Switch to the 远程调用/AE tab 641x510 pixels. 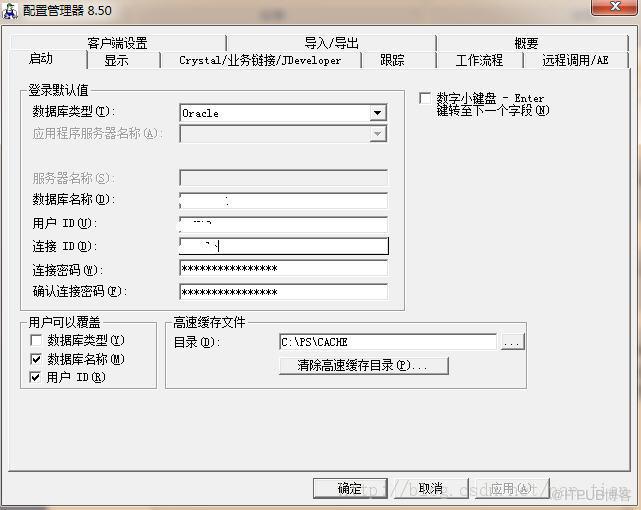tap(575, 60)
